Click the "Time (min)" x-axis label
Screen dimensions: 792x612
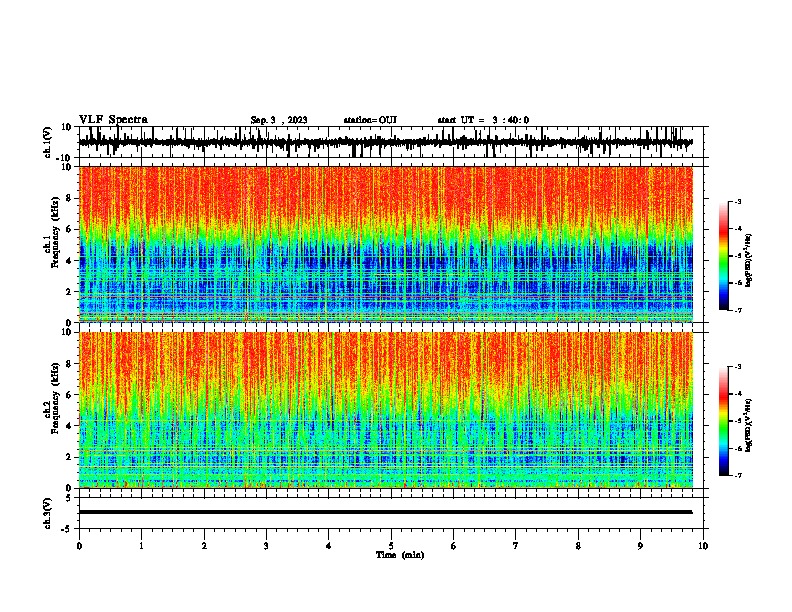point(400,555)
